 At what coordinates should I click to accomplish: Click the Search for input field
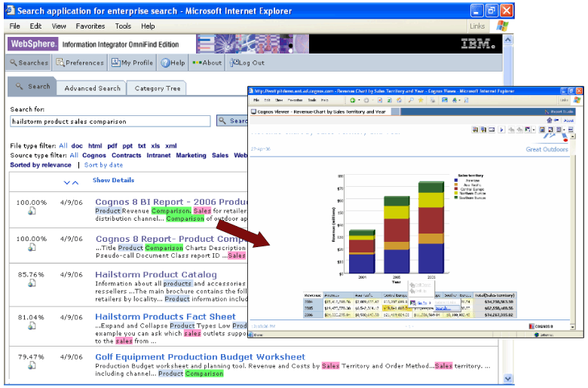point(110,121)
